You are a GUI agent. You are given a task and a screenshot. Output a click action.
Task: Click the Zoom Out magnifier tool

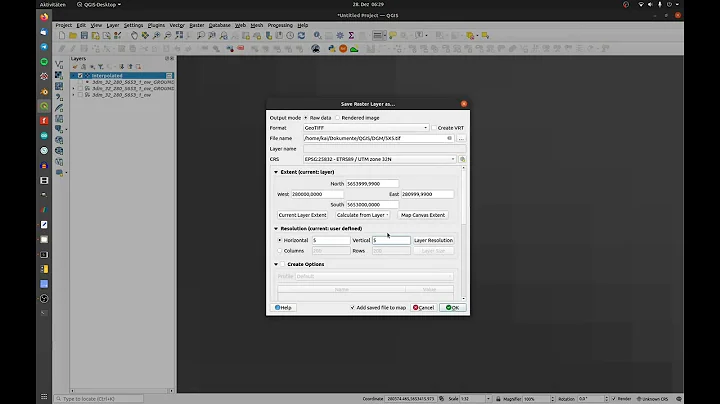(x=168, y=35)
